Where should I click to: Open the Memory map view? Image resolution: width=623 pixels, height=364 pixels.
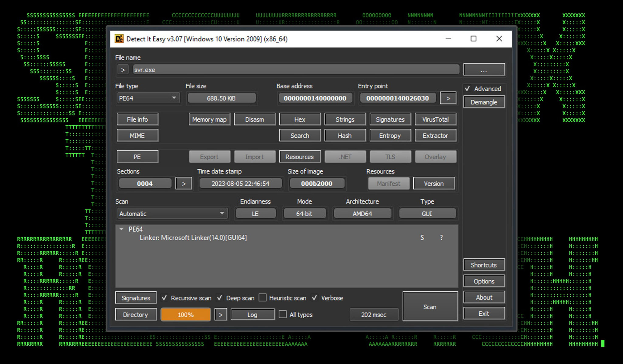pyautogui.click(x=209, y=120)
